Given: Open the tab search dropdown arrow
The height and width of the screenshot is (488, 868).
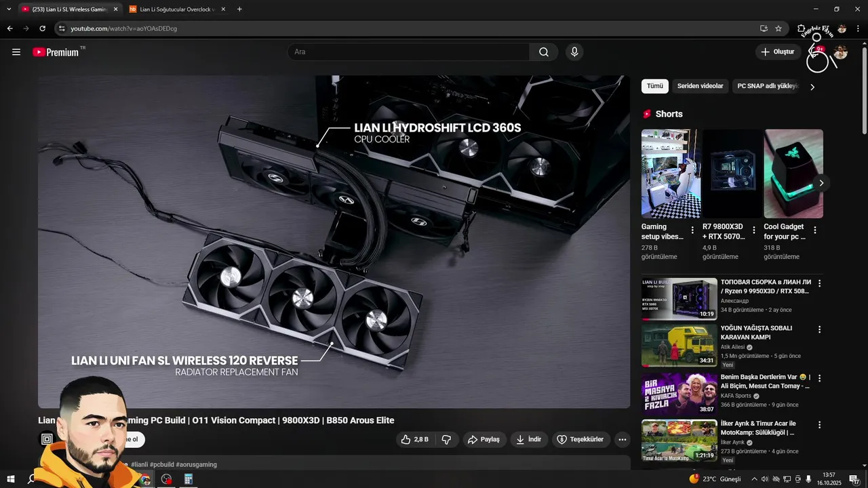Looking at the screenshot, I should tap(9, 9).
